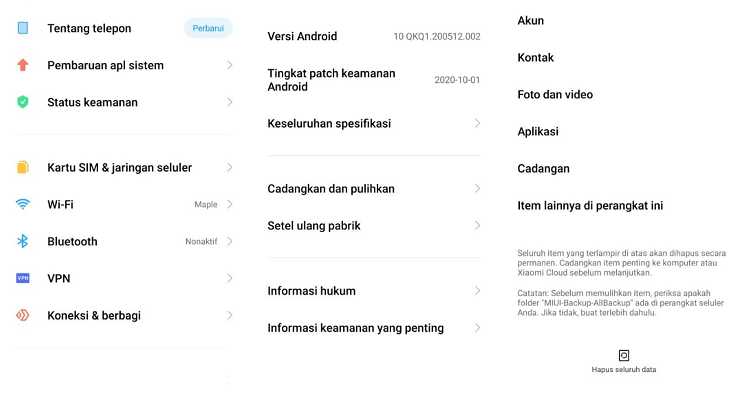Select Setel ulang pabrik
This screenshot has width=750, height=395.
coord(374,225)
